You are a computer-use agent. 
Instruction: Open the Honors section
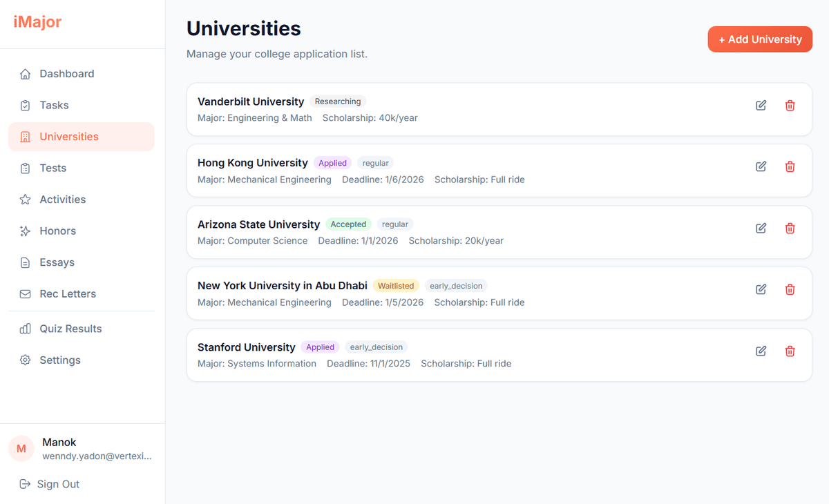click(57, 231)
